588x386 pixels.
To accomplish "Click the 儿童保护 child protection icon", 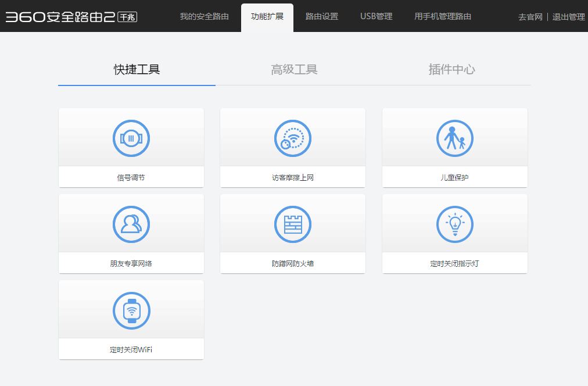I will [x=454, y=138].
